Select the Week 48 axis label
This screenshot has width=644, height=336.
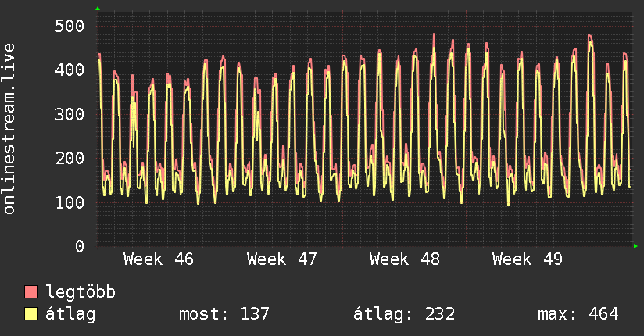[404, 259]
